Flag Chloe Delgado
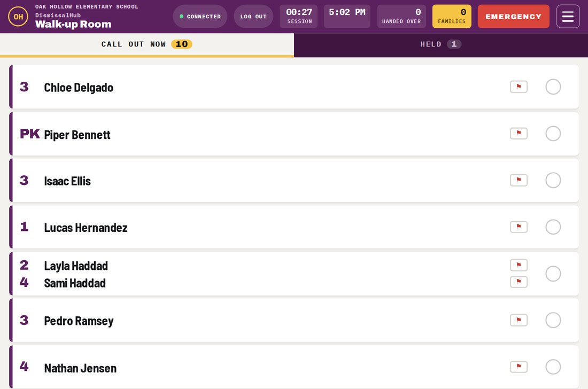Screen dimensions: 588x389 (519, 87)
